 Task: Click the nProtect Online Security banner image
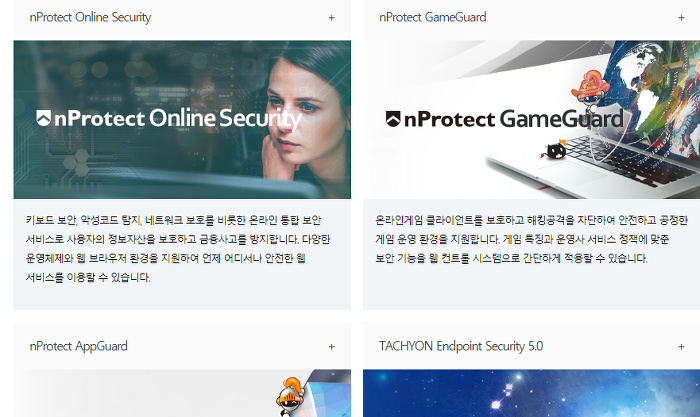pos(182,120)
